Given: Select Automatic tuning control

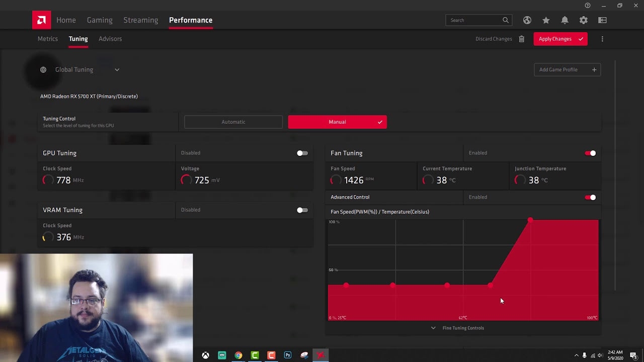Looking at the screenshot, I should point(233,122).
